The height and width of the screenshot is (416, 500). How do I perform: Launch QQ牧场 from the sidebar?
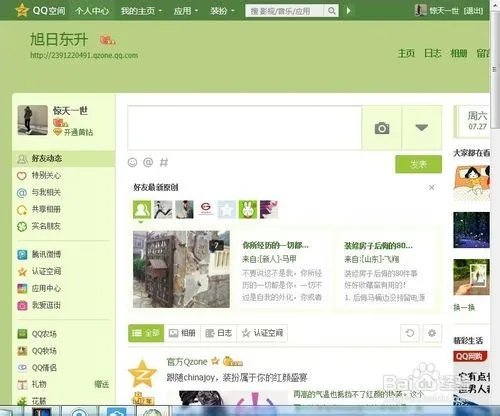coord(37,351)
